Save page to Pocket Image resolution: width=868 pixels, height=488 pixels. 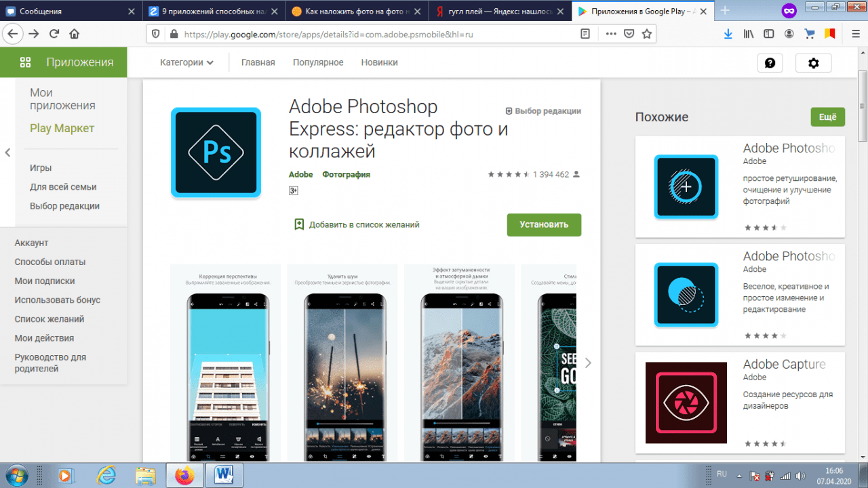coord(629,34)
